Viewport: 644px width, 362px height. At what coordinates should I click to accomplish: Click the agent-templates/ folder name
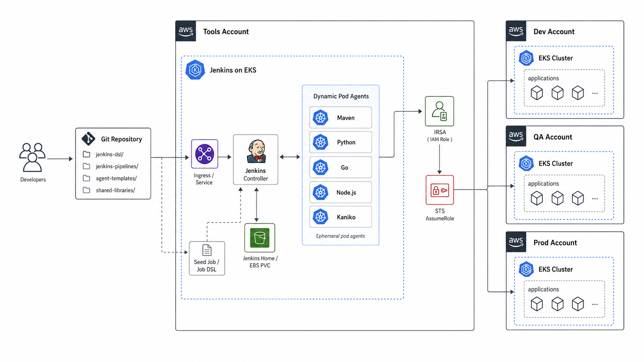(116, 178)
